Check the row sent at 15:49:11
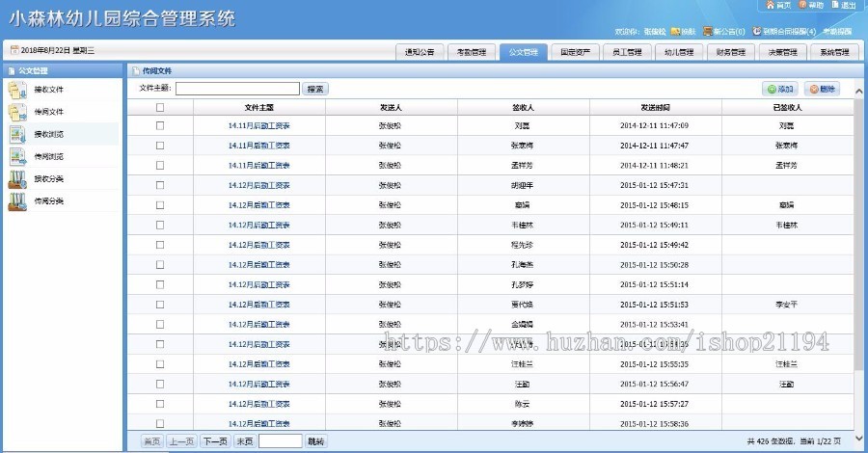This screenshot has height=453, width=868. coord(160,226)
